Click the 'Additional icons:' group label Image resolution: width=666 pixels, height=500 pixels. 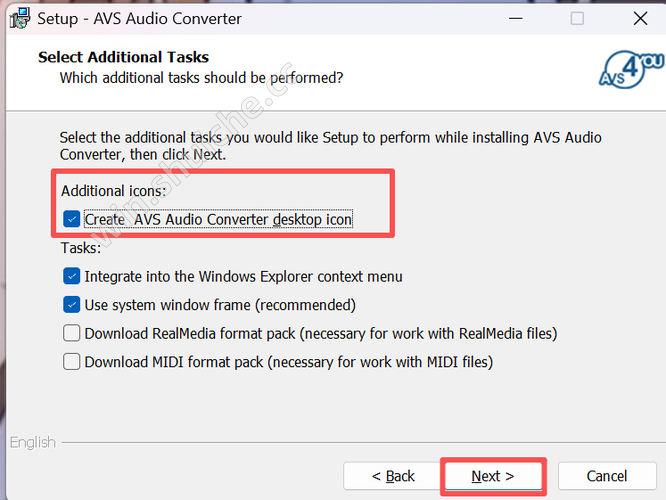[113, 190]
